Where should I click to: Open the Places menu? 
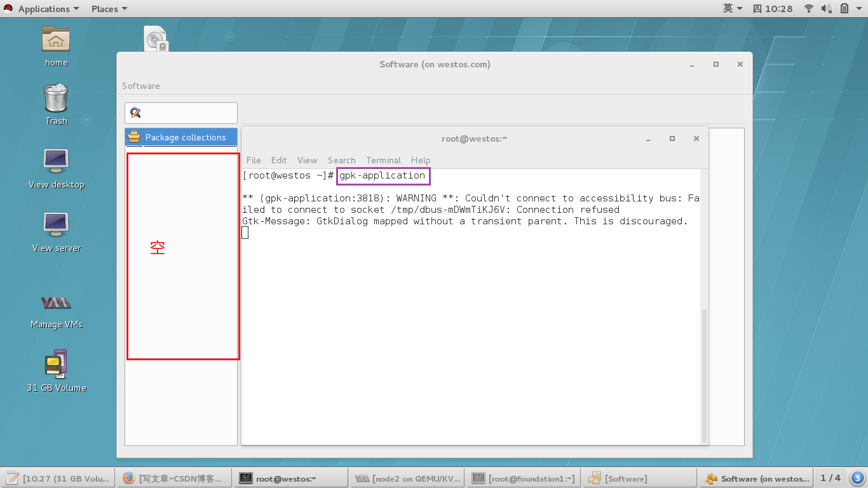[109, 9]
